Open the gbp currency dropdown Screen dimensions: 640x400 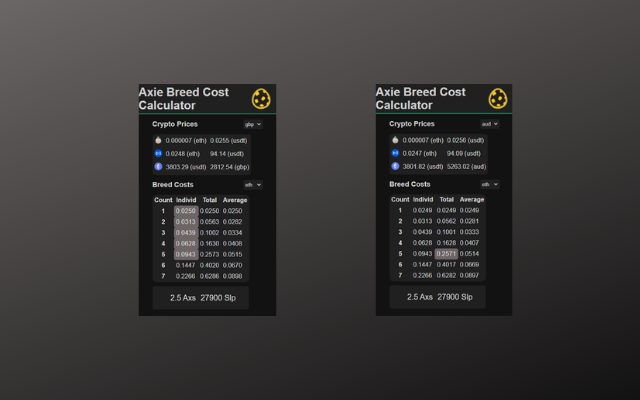click(x=253, y=124)
